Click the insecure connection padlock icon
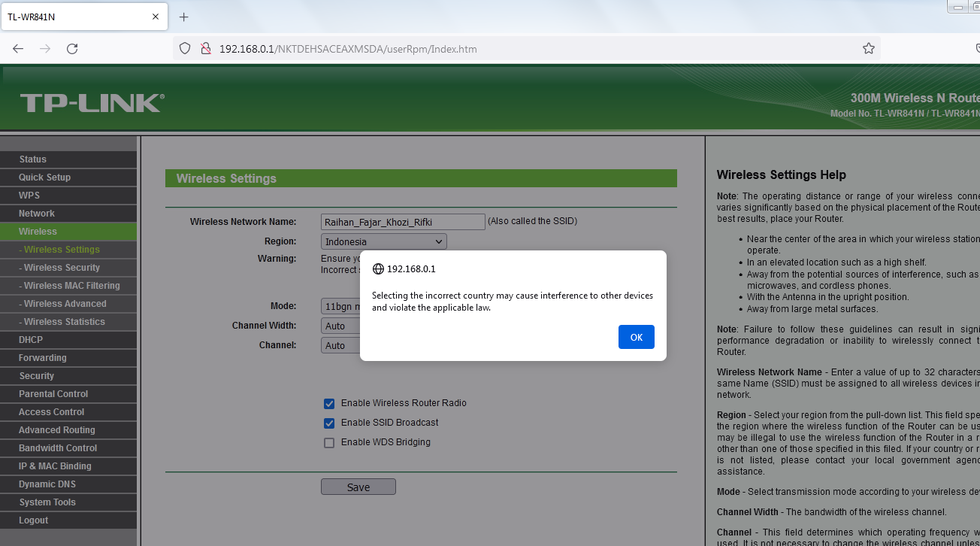Viewport: 980px width, 546px height. click(204, 49)
